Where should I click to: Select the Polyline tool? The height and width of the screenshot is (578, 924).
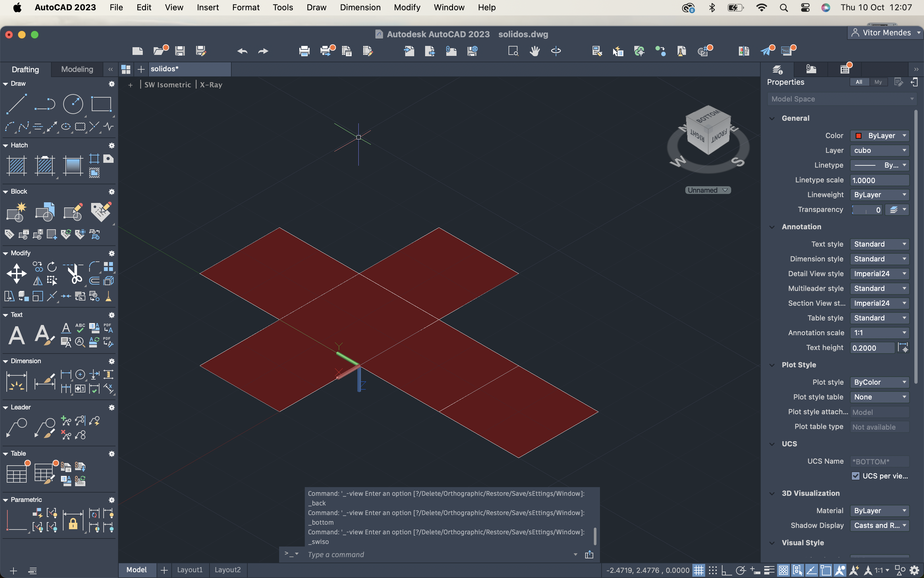point(45,104)
